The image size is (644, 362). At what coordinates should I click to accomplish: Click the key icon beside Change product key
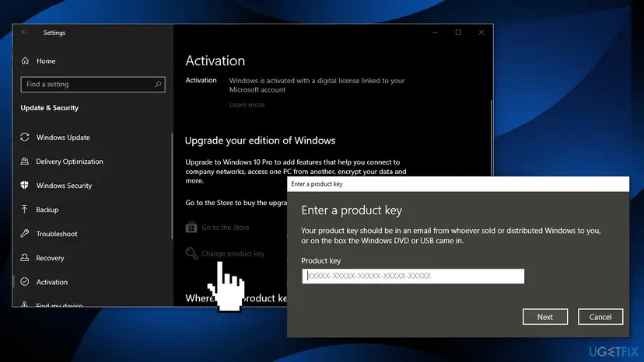(191, 253)
